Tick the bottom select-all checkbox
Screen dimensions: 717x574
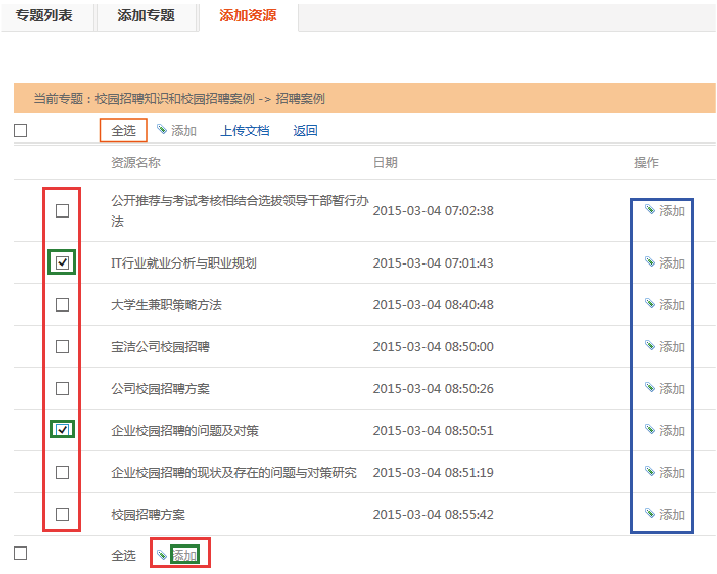(21, 554)
